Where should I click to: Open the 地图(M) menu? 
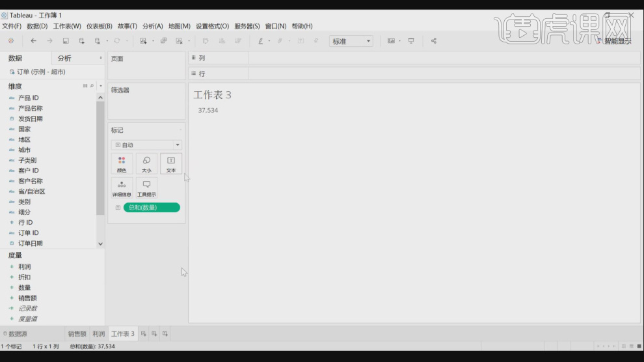[179, 26]
